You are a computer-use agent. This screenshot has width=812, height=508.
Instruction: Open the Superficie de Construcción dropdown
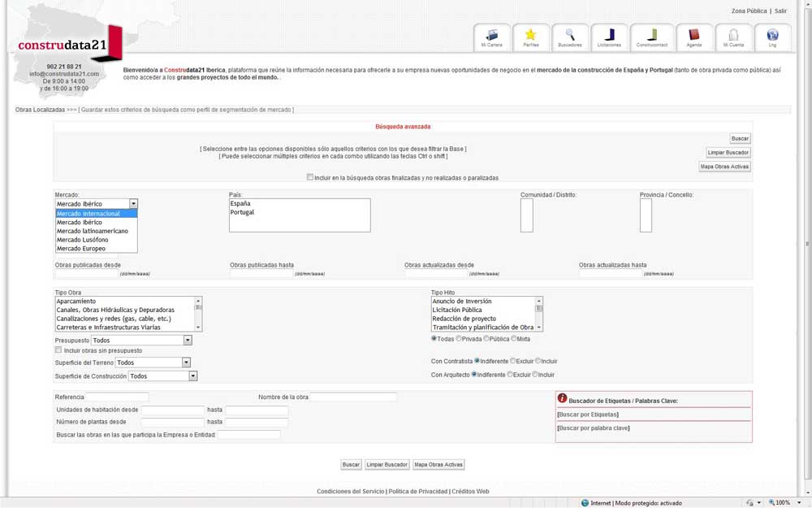pyautogui.click(x=162, y=376)
